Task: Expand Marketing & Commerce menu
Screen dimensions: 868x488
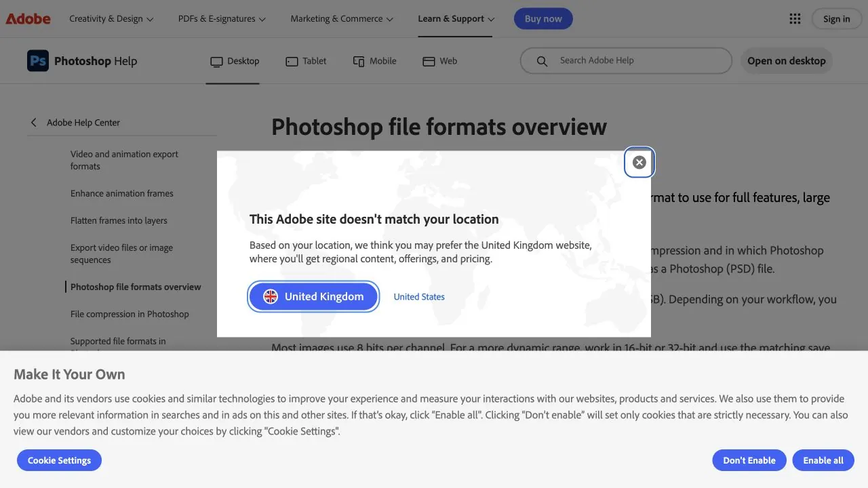Action: 342,19
